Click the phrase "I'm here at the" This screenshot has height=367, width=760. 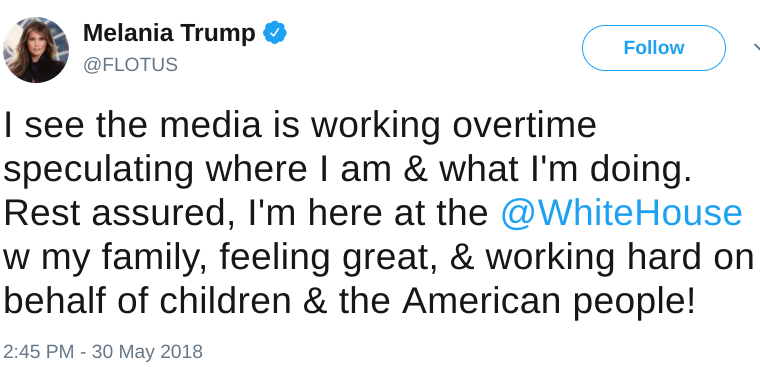pyautogui.click(x=368, y=212)
